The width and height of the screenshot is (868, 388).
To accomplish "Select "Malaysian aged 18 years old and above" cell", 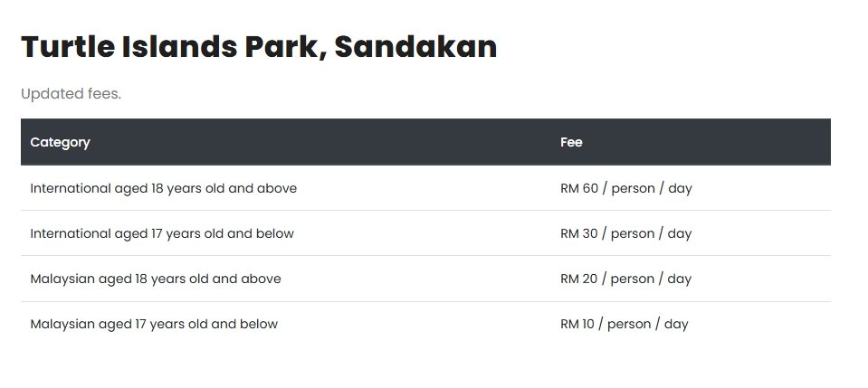I will tap(156, 279).
